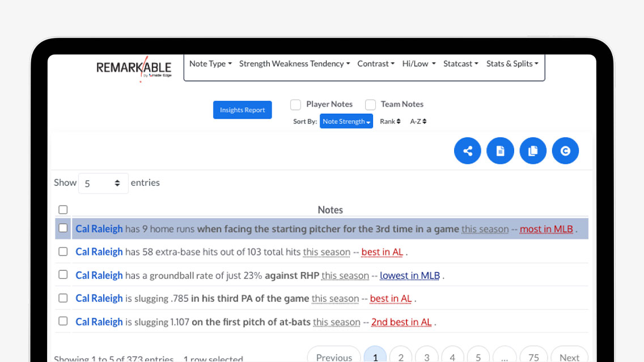Viewport: 644px width, 362px height.
Task: Open the Note Type menu
Action: [210, 64]
